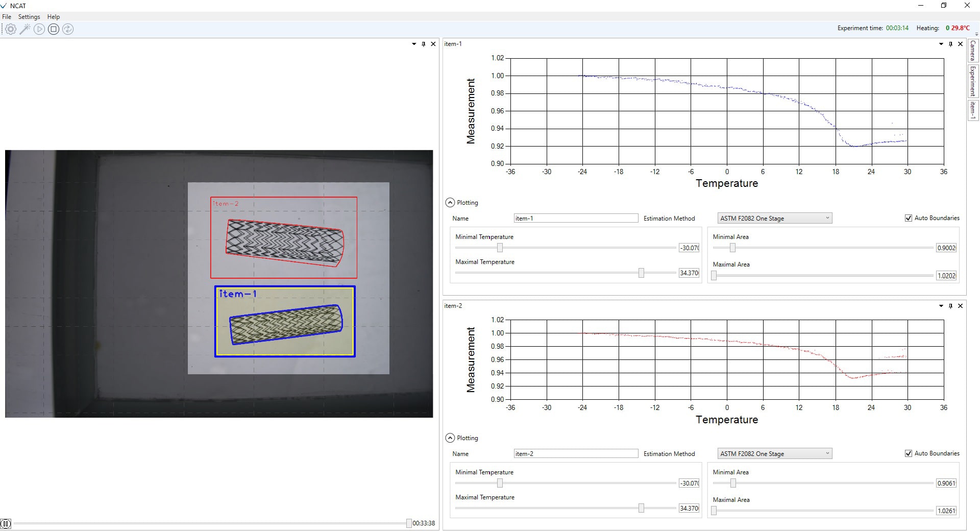The image size is (980, 531).
Task: Stop the experiment using the Stop icon
Action: click(x=54, y=29)
